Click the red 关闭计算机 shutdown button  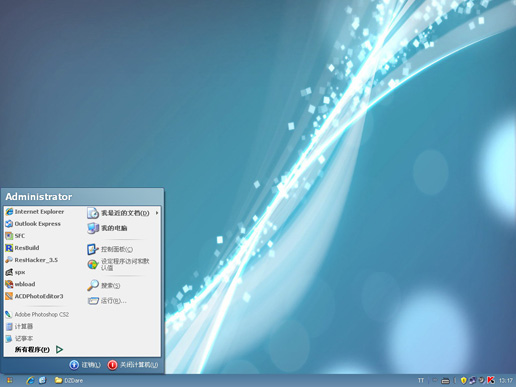point(112,365)
